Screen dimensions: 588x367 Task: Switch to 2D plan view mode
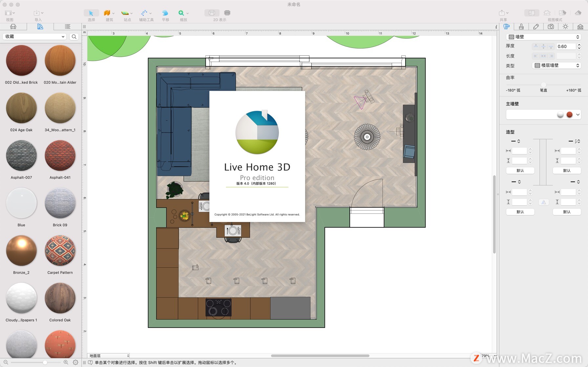point(532,13)
